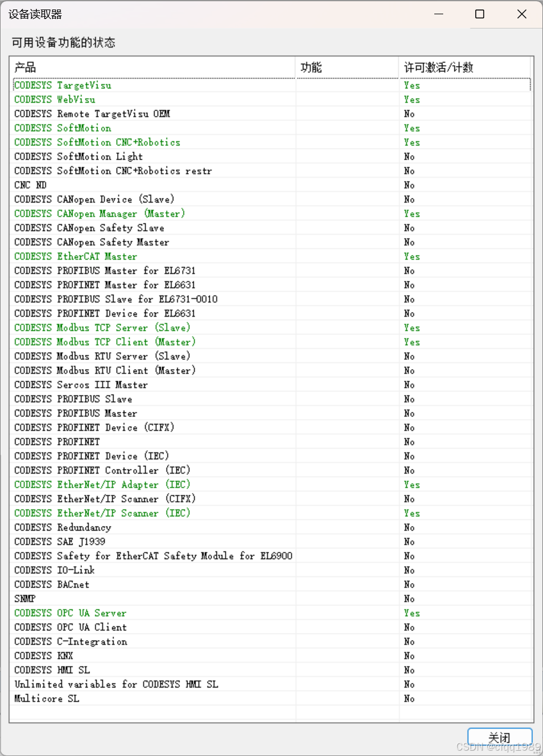Viewport: 543px width, 756px height.
Task: Select CODESYS OPC UA Server row
Action: [271, 613]
